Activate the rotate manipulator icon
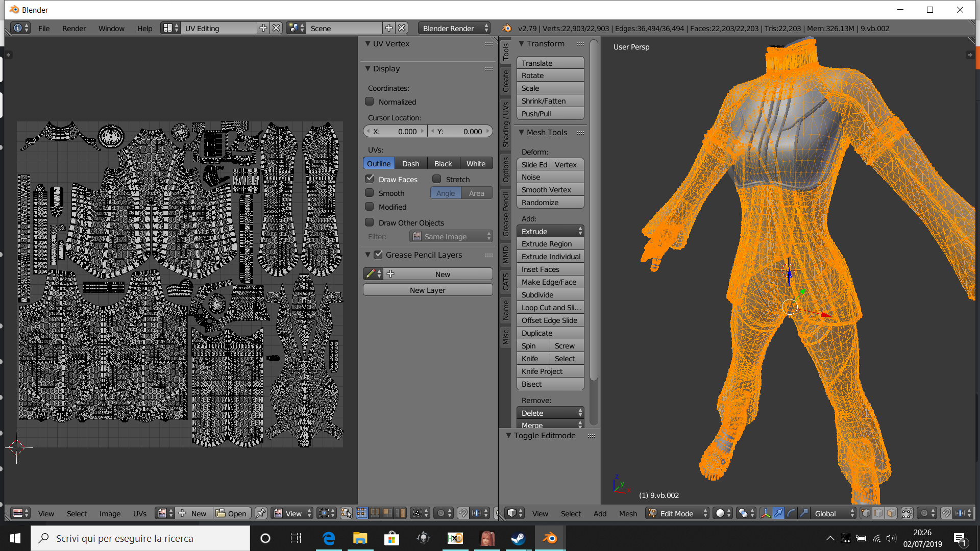 (x=791, y=513)
